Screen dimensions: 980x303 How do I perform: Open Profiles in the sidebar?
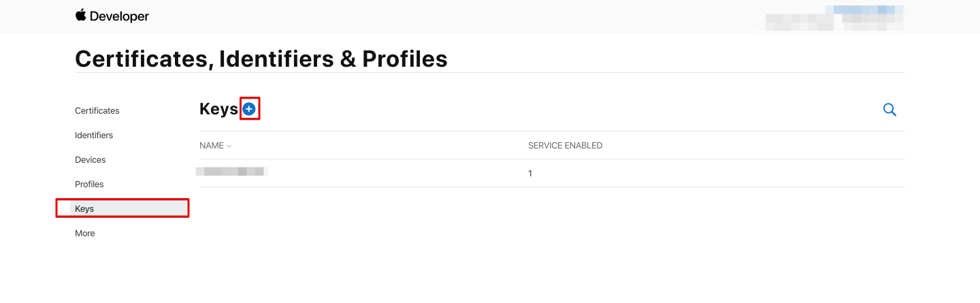(89, 185)
